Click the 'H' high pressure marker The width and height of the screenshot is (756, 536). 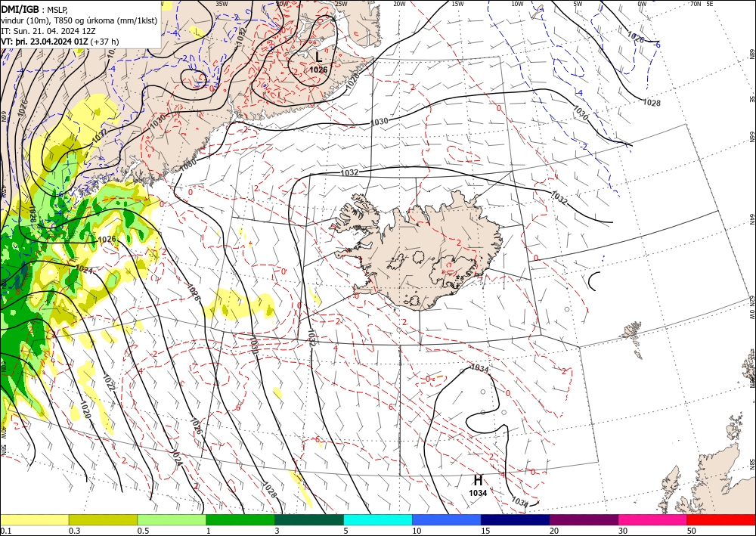pos(478,480)
